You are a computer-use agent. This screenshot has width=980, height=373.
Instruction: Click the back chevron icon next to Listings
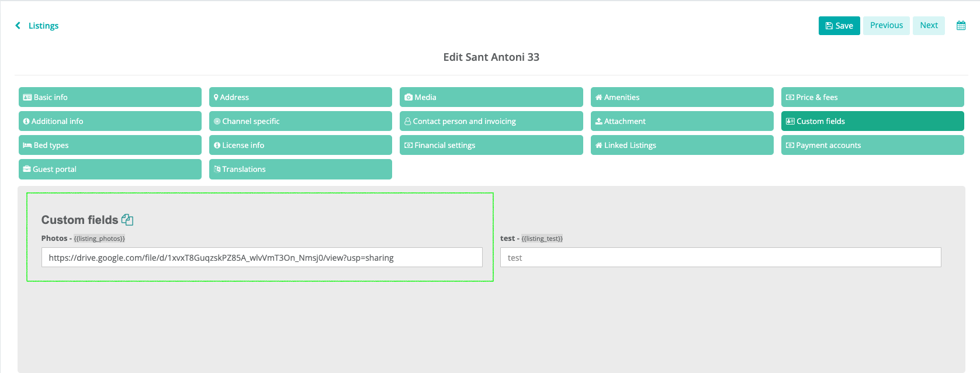pos(18,26)
